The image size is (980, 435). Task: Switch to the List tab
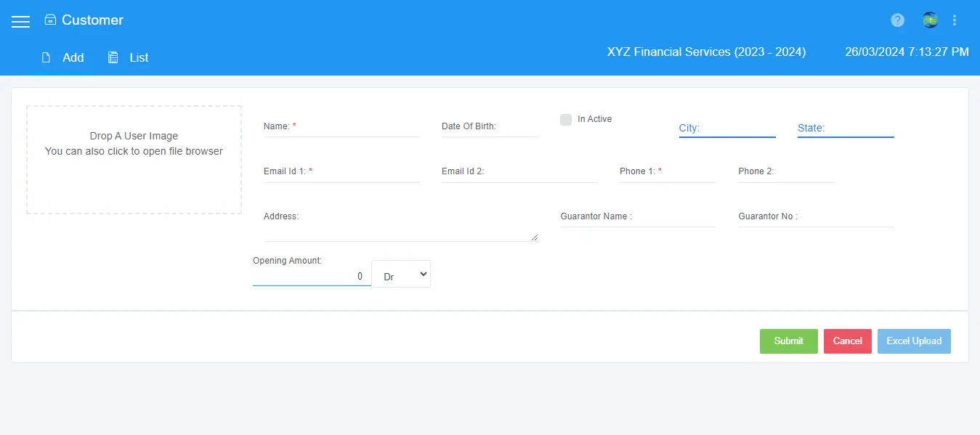129,57
